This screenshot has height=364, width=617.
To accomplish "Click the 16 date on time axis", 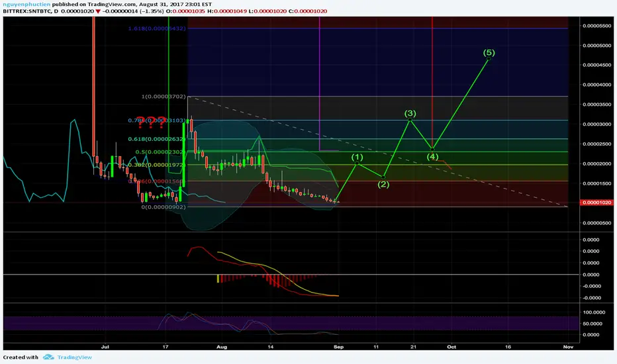I will point(508,347).
